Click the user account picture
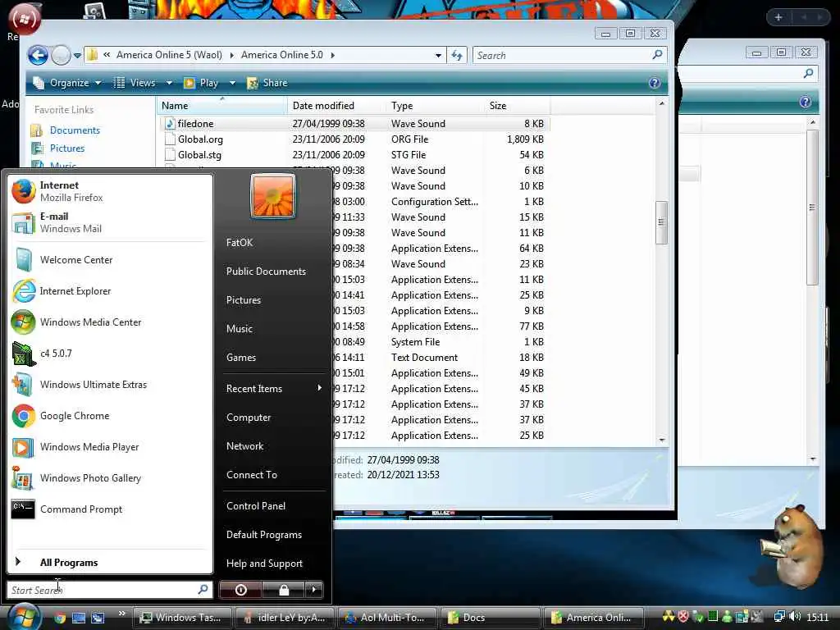Viewport: 840px width, 630px height. (x=272, y=196)
